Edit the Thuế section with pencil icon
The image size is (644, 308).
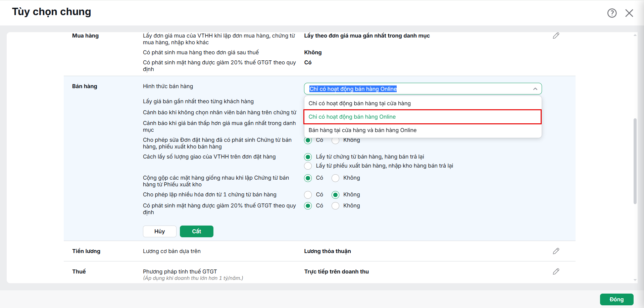click(556, 271)
